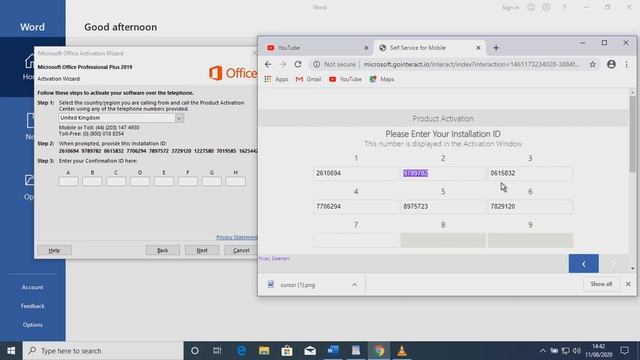Click Confirmation ID box A

(x=68, y=181)
